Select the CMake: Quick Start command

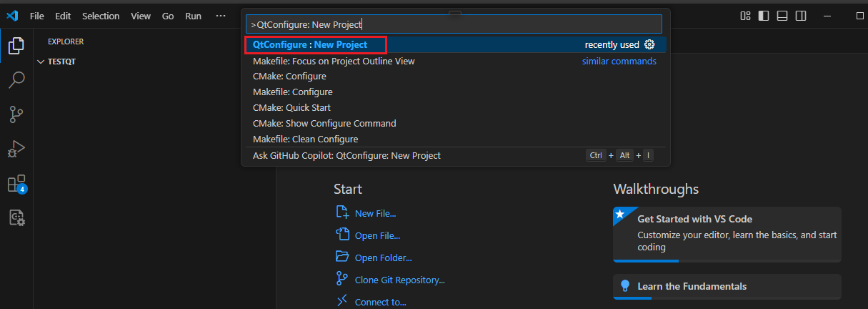click(291, 108)
